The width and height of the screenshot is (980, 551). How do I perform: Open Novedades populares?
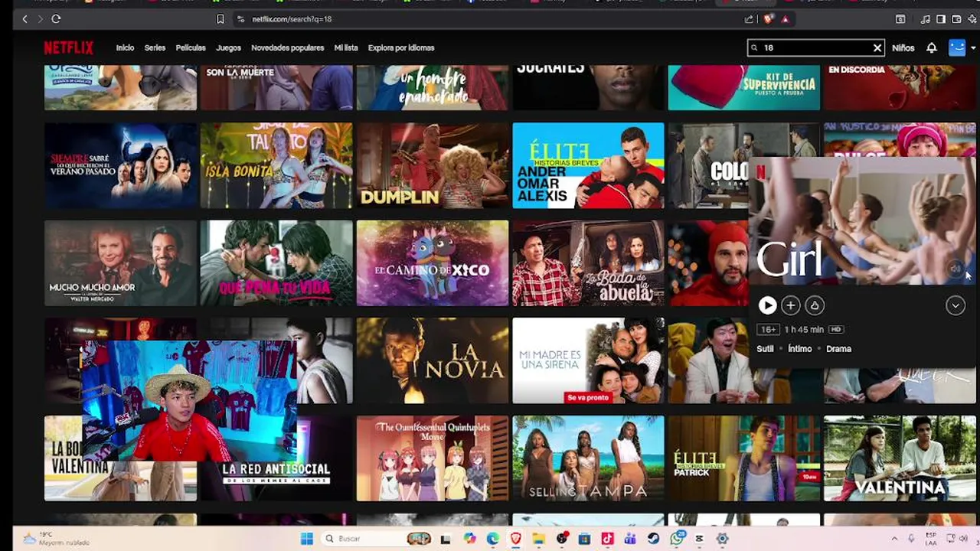coord(287,47)
